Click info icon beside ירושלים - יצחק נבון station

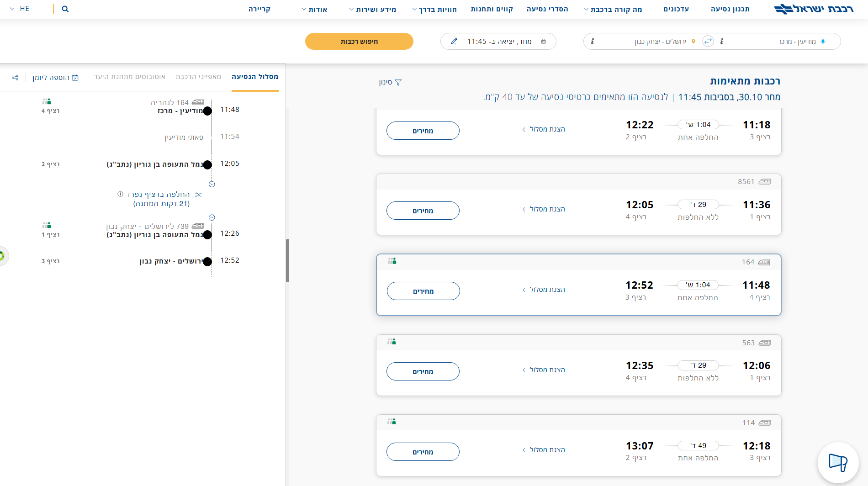pyautogui.click(x=593, y=41)
